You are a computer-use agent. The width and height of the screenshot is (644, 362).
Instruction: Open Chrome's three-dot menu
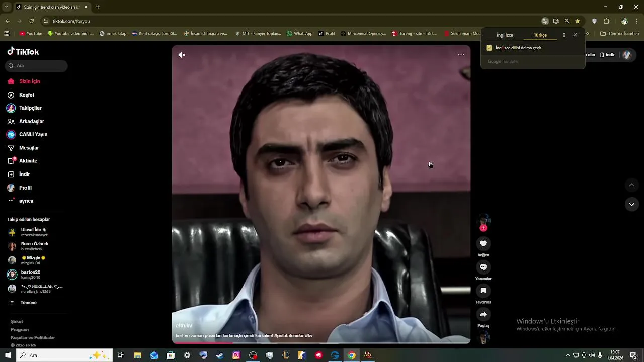pyautogui.click(x=637, y=21)
